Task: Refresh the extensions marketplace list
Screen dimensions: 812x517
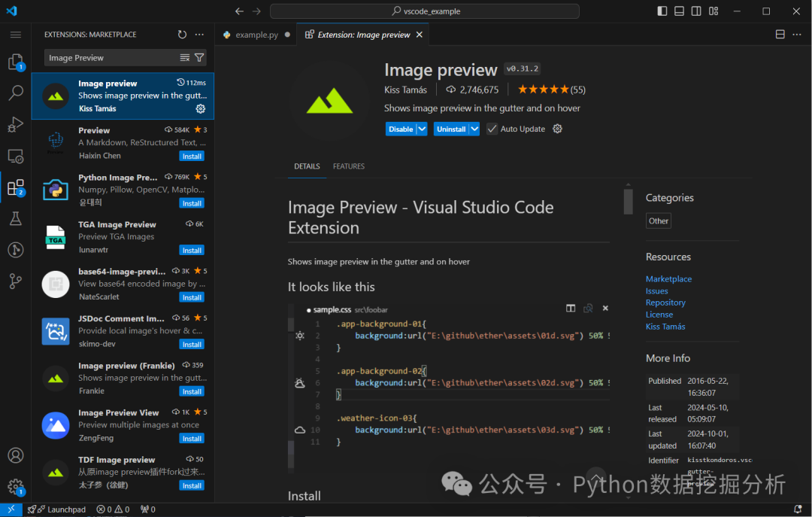Action: 182,35
